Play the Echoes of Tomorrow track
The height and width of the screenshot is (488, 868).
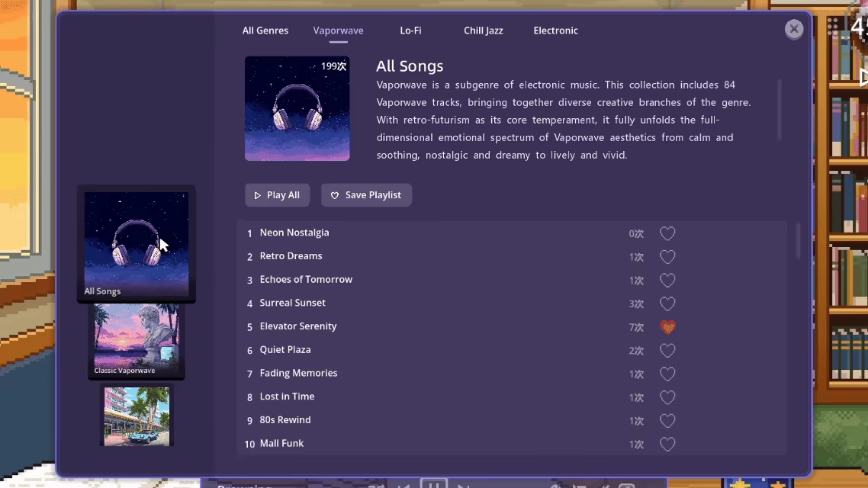306,279
